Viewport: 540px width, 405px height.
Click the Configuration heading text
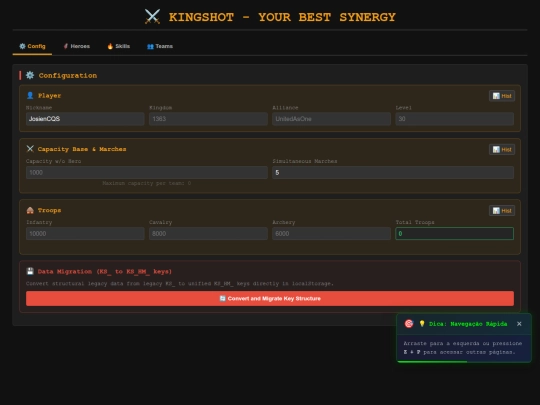68,75
